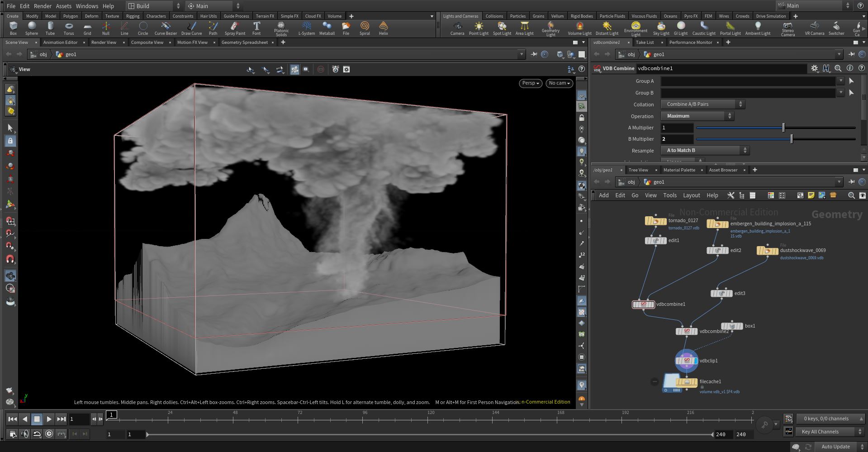The width and height of the screenshot is (868, 452).
Task: Add a VR Camera from the shelf
Action: (814, 28)
